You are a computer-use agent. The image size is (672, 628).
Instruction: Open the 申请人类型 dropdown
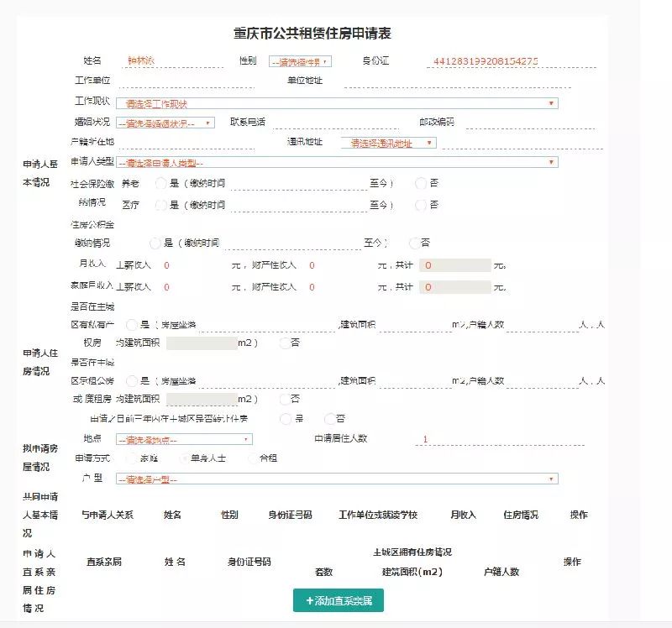click(337, 162)
